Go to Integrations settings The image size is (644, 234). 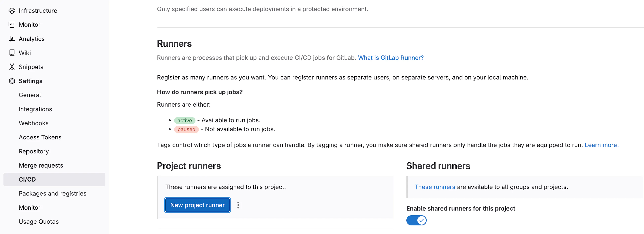[x=35, y=109]
